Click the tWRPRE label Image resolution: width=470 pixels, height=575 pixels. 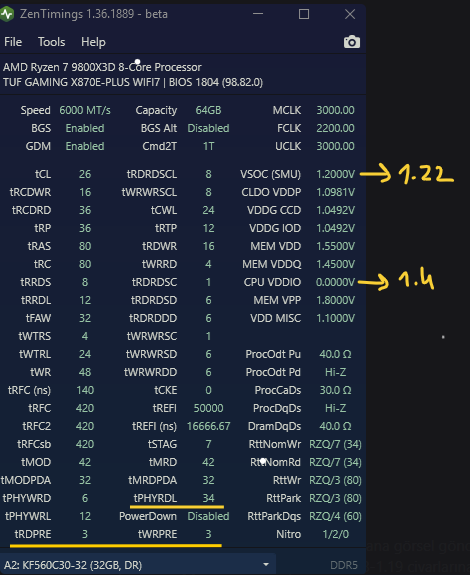click(157, 534)
